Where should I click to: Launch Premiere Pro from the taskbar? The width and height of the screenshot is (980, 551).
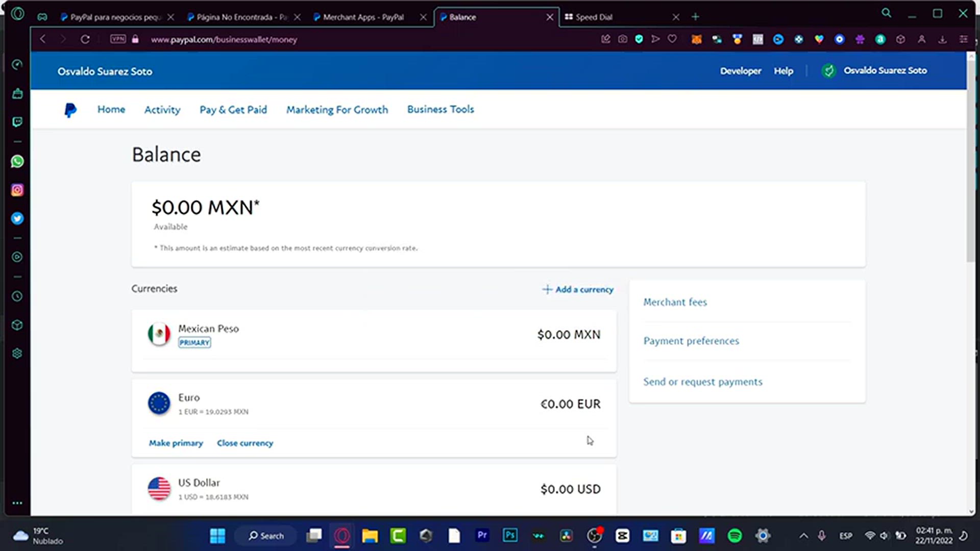tap(482, 535)
